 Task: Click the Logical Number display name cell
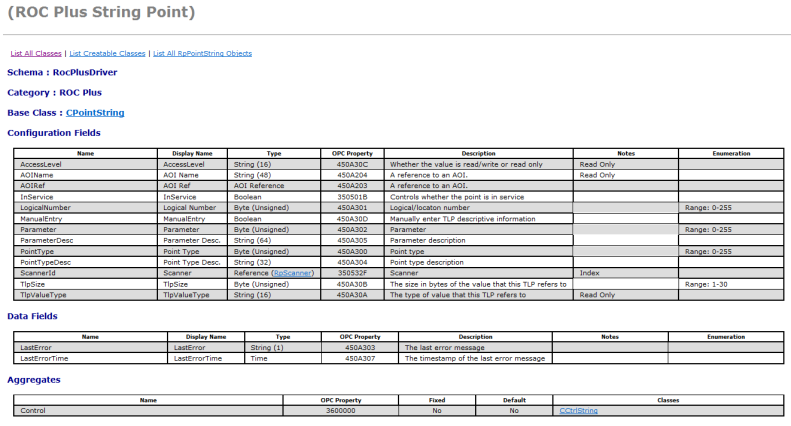click(192, 208)
